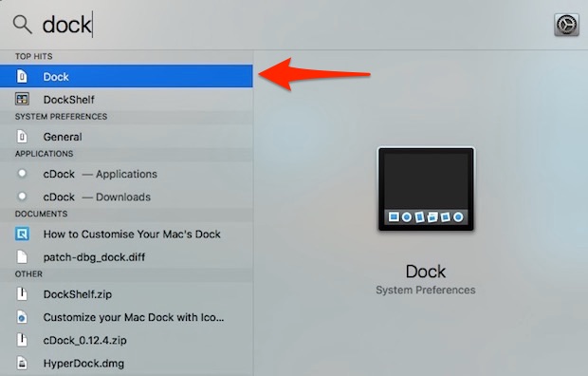Screen dimensions: 588x376
Task: Open Customize your Mac Dock with Ico... result
Action: pos(126,317)
